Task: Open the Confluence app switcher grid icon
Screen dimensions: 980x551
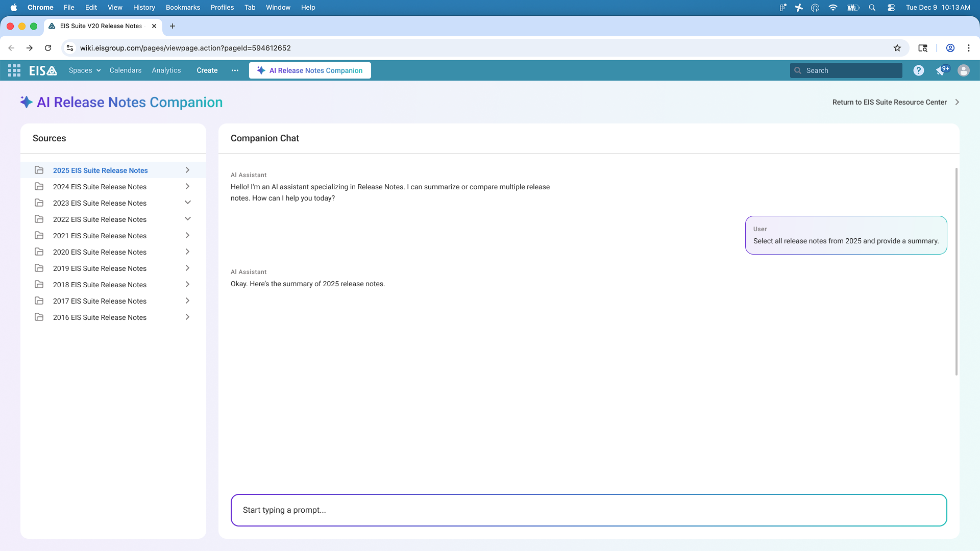Action: click(x=14, y=70)
